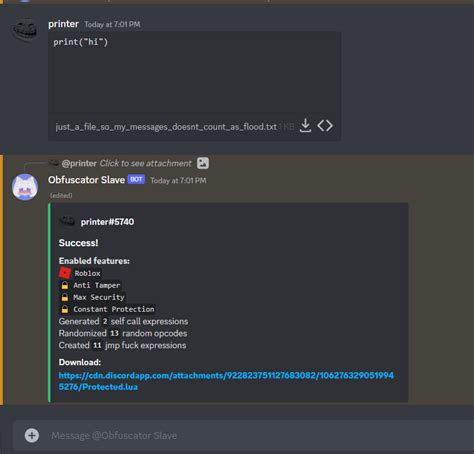Open the Obfuscator Slave bot avatar
The height and width of the screenshot is (454, 474).
pyautogui.click(x=25, y=187)
